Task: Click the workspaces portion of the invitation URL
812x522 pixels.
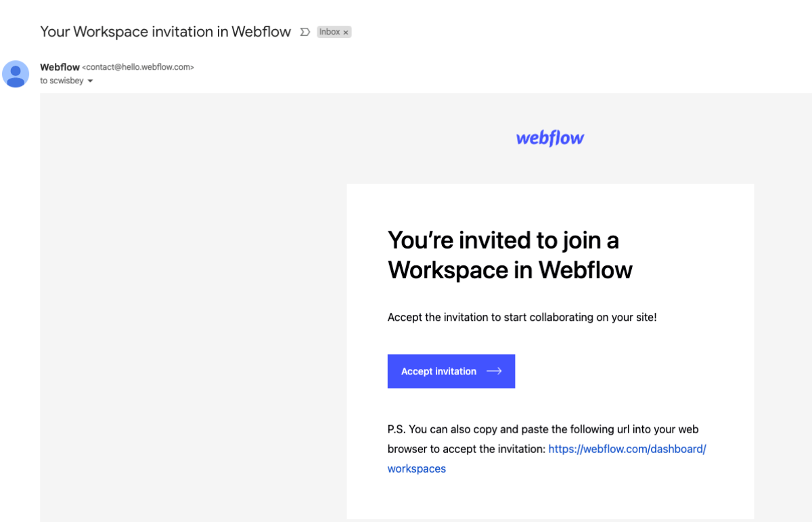Action: [416, 469]
